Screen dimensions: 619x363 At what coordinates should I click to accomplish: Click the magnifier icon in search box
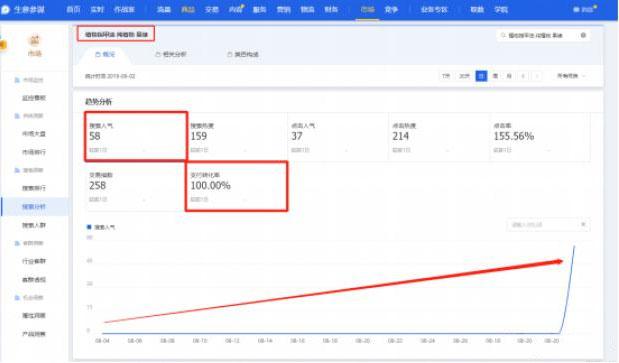point(503,36)
